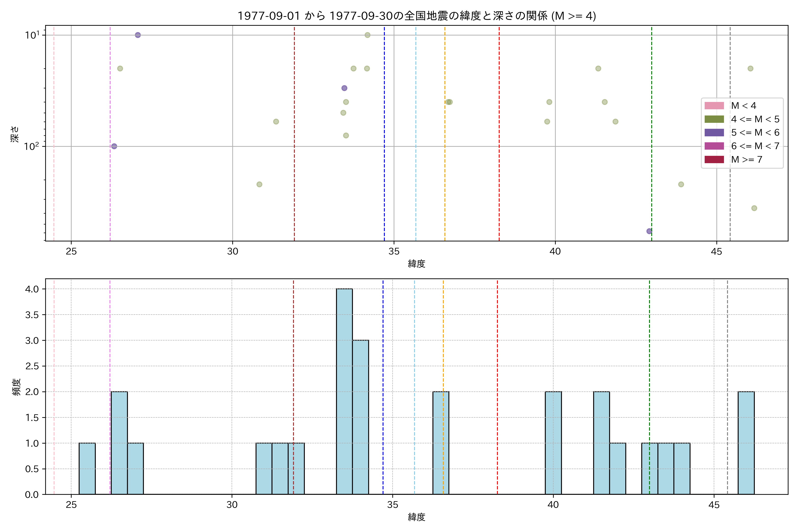Click the 頻度 y-axis label of the histogram
The width and height of the screenshot is (798, 532).
coord(16,387)
